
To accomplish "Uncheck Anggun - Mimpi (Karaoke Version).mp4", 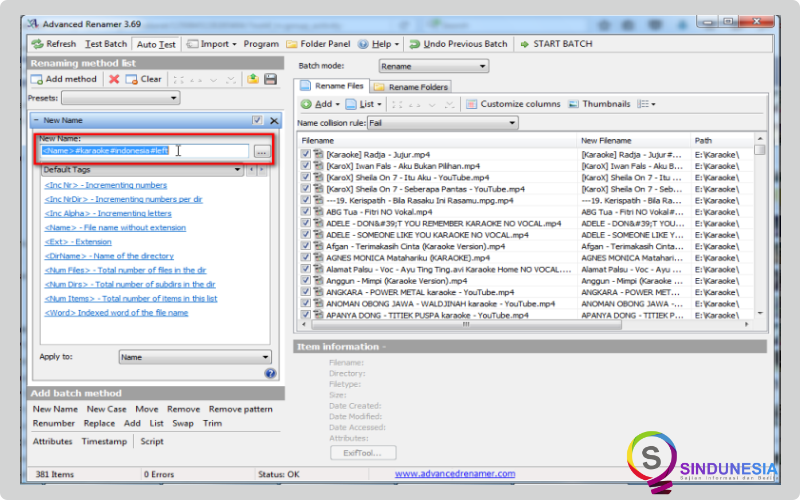I will [x=305, y=280].
